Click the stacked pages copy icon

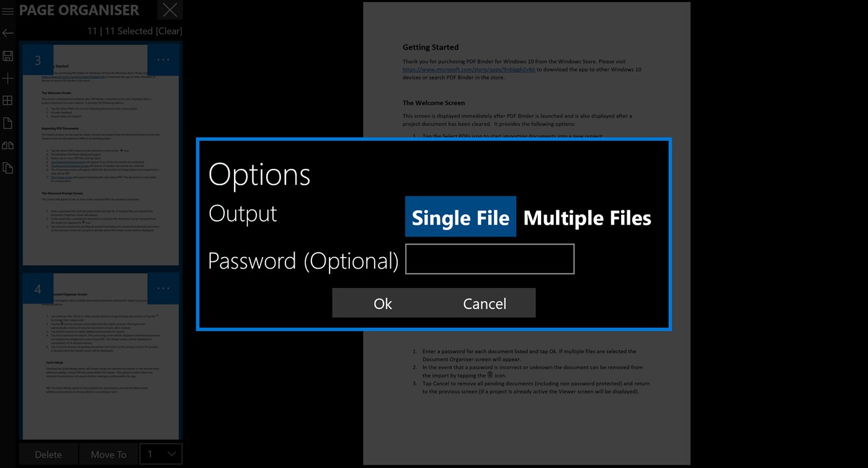pos(8,168)
